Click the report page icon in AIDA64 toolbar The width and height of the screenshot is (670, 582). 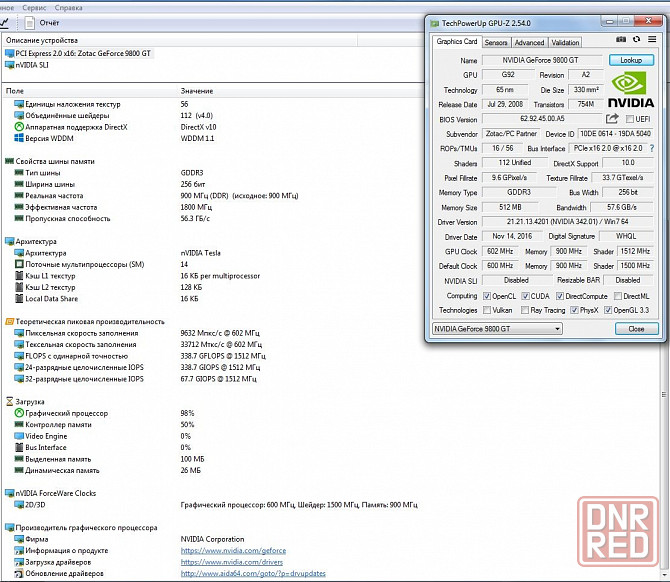point(29,23)
